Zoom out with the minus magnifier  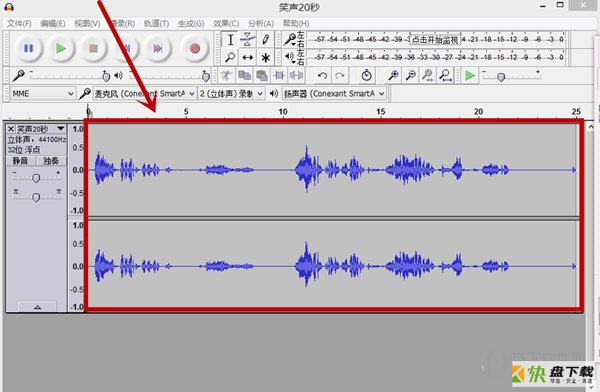pyautogui.click(x=411, y=76)
